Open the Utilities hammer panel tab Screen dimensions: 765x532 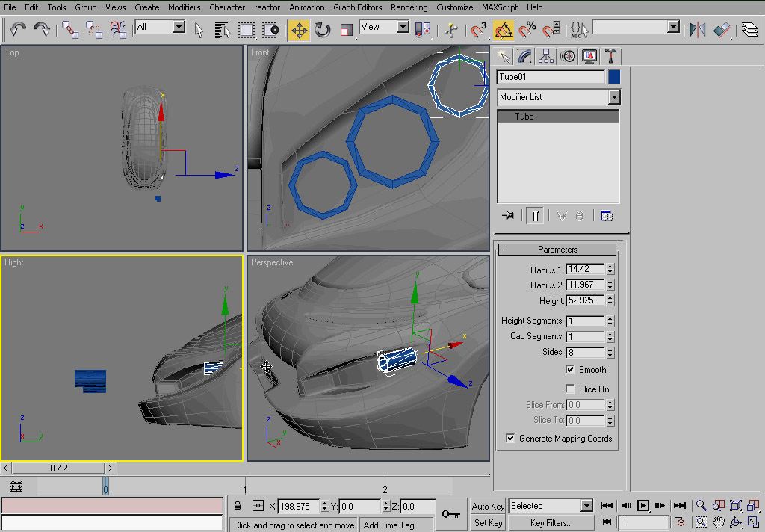pos(611,56)
